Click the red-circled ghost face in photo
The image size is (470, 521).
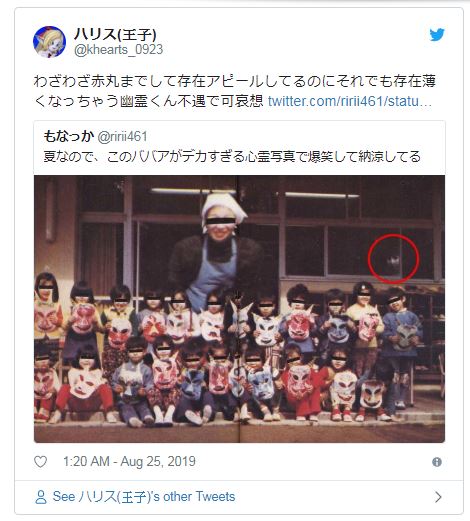(393, 259)
